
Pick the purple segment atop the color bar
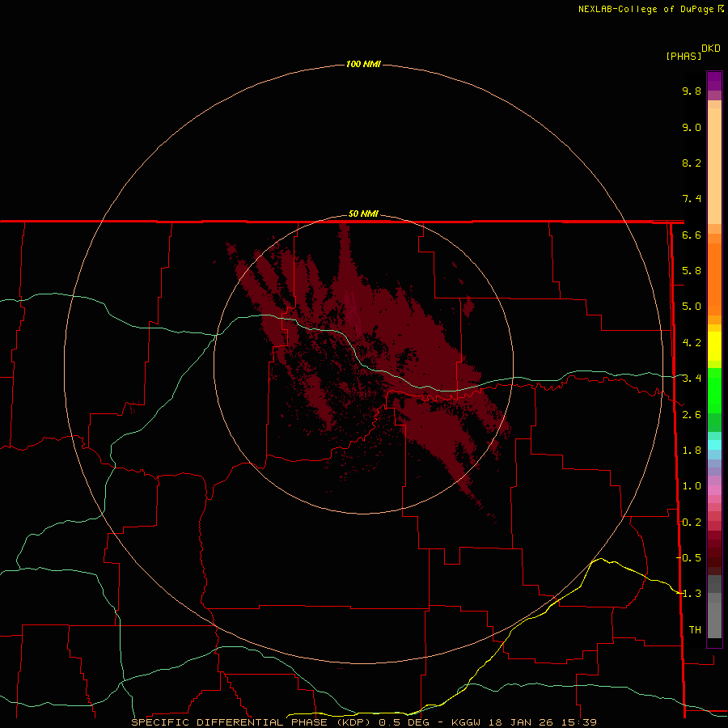point(714,81)
